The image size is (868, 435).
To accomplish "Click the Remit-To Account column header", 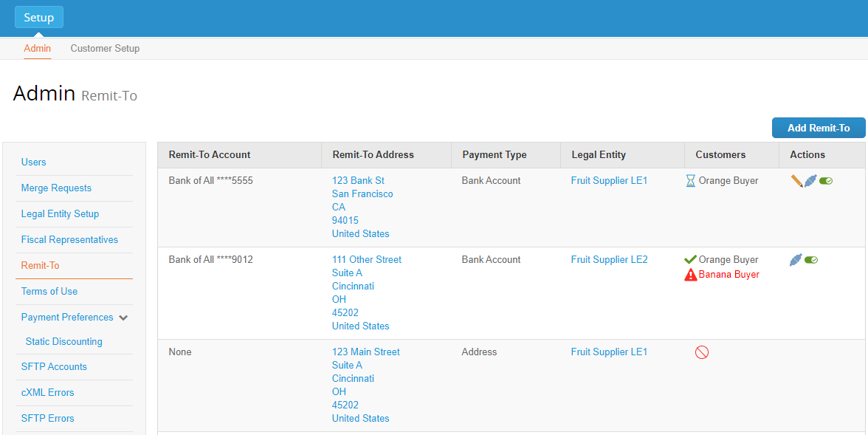I will click(x=210, y=155).
